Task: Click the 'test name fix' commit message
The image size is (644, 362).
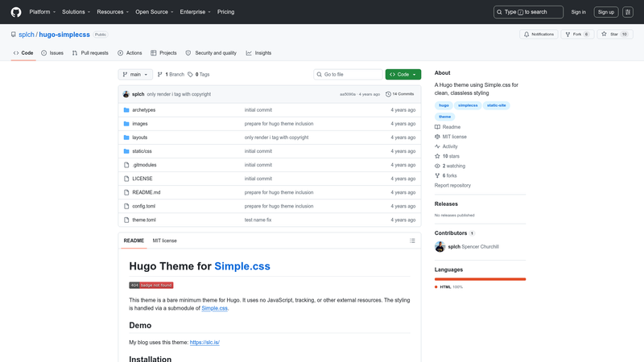Action: [258, 220]
